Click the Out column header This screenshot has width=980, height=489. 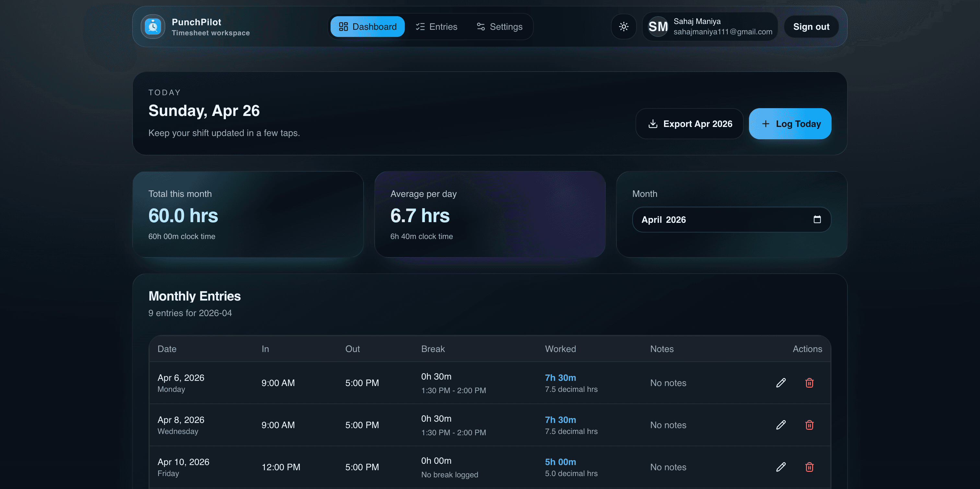click(352, 349)
